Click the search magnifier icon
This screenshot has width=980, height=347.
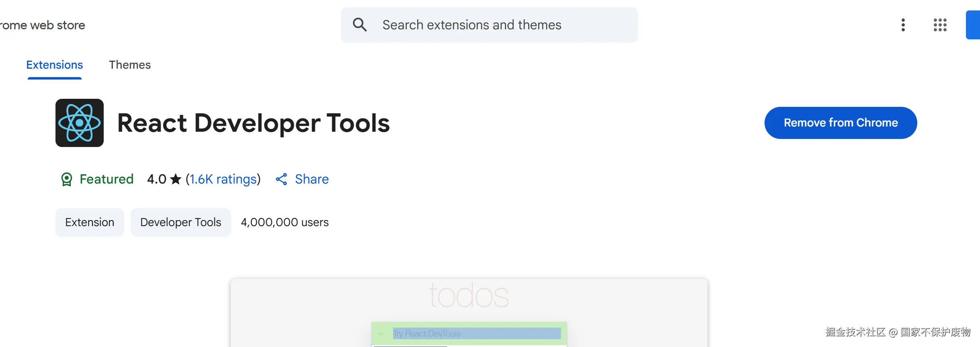coord(360,25)
